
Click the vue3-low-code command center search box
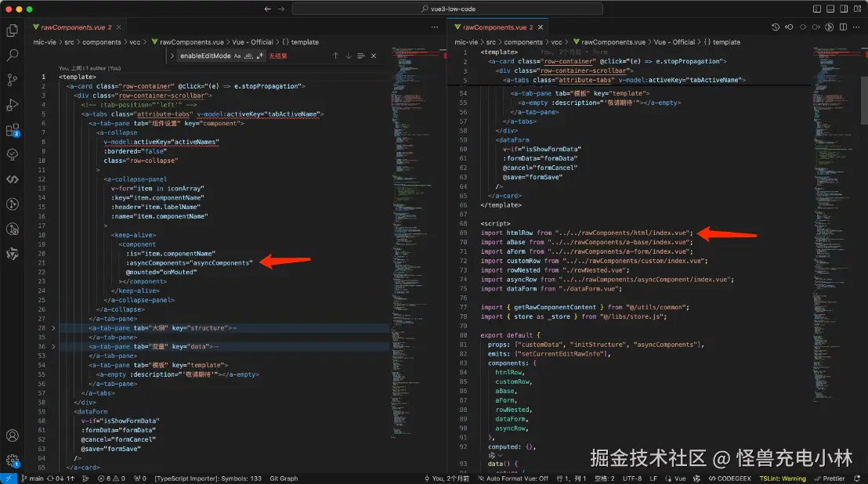pyautogui.click(x=447, y=9)
